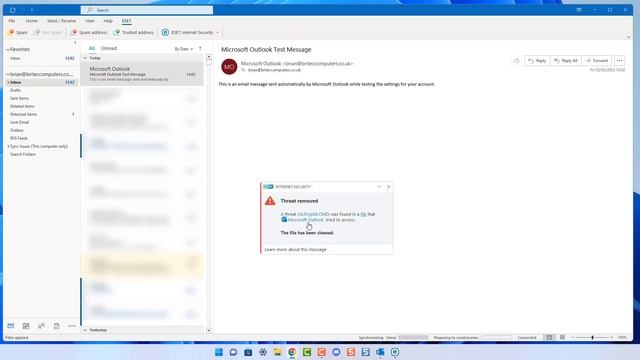The image size is (640, 360).
Task: Open the Home ribbon tab
Action: tap(31, 21)
